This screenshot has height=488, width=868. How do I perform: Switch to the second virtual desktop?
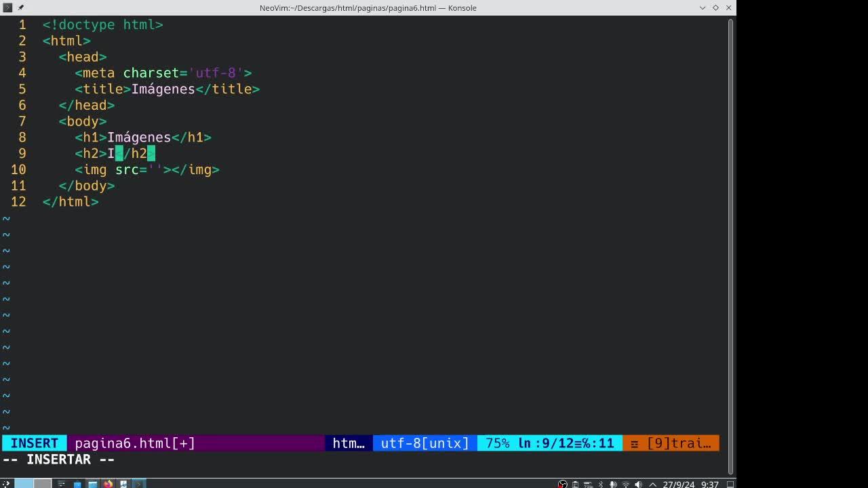[43, 484]
